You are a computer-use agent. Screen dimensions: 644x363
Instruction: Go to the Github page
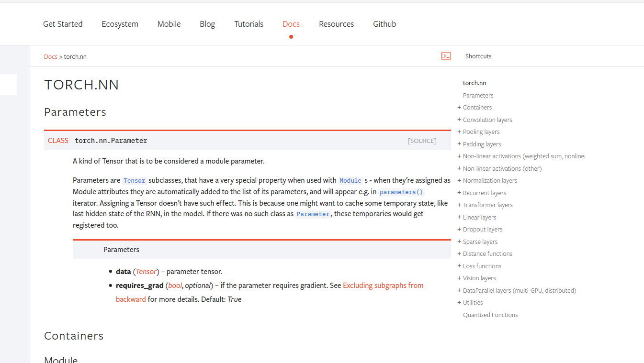(x=384, y=23)
